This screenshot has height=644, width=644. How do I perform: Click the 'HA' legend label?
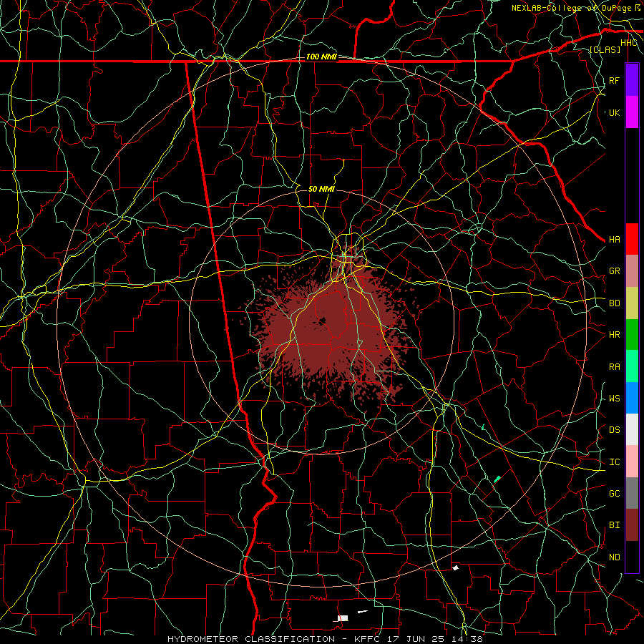pyautogui.click(x=614, y=239)
